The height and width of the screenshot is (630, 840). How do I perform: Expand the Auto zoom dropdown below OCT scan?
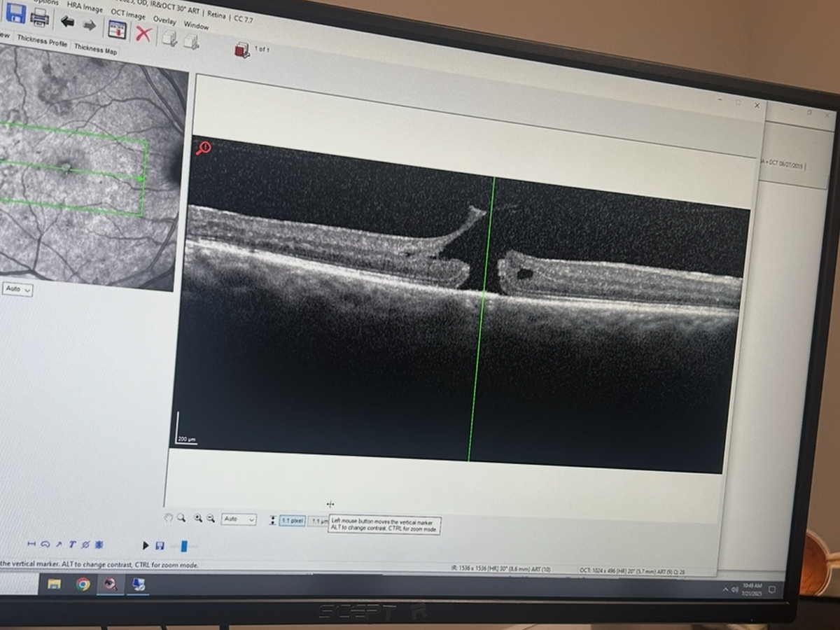[x=239, y=519]
